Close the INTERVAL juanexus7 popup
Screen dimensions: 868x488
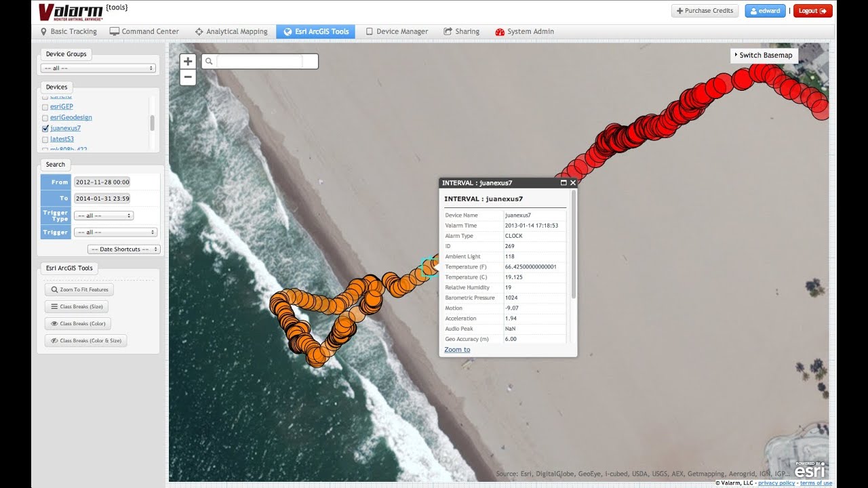573,183
